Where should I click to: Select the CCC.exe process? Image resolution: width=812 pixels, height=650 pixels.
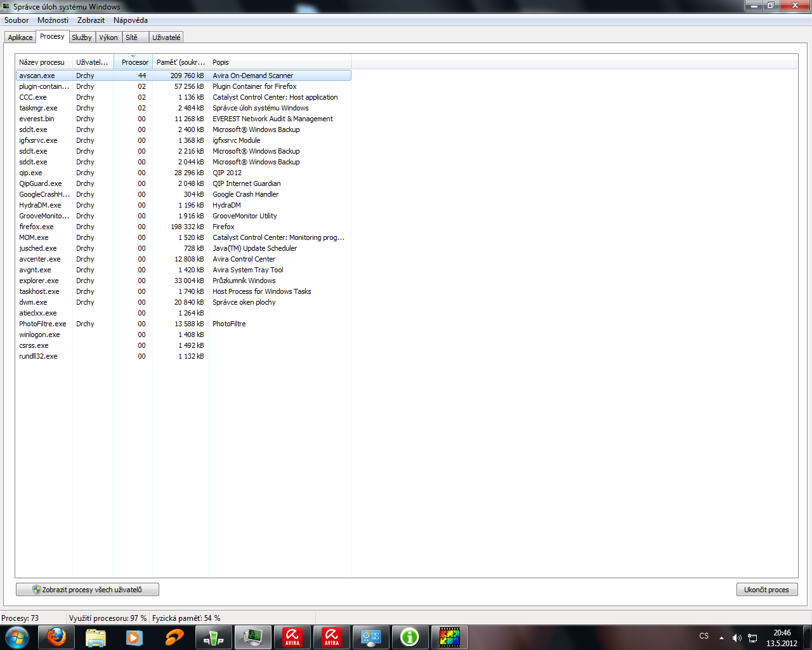point(183,97)
